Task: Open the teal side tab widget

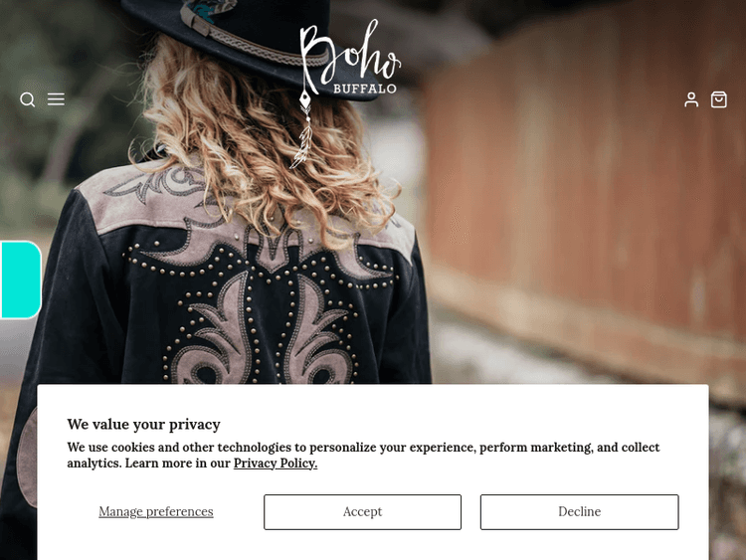Action: (21, 280)
